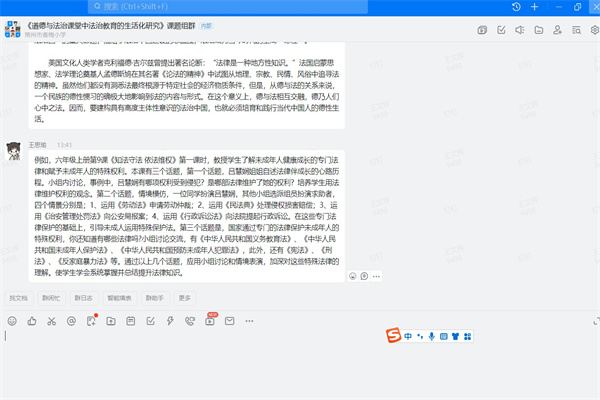This screenshot has width=600, height=400.
Task: Click the sender avatar at 13:41 message
Action: 14,151
